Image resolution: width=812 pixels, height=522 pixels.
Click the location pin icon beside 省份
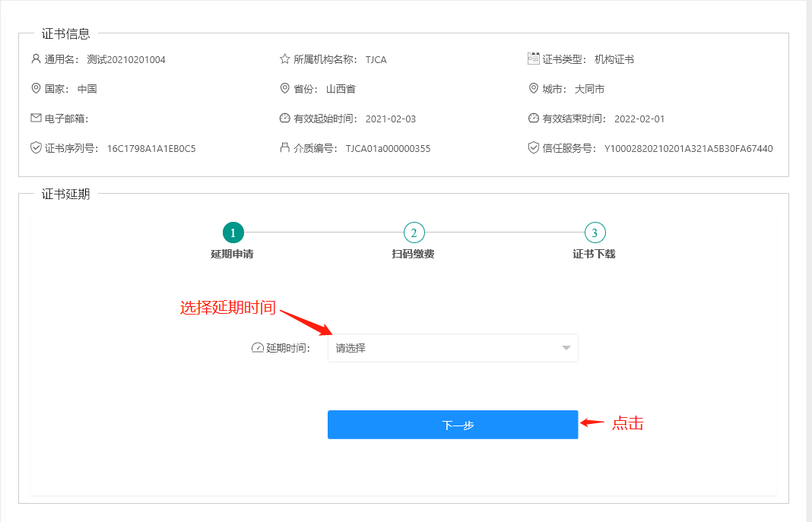point(285,88)
